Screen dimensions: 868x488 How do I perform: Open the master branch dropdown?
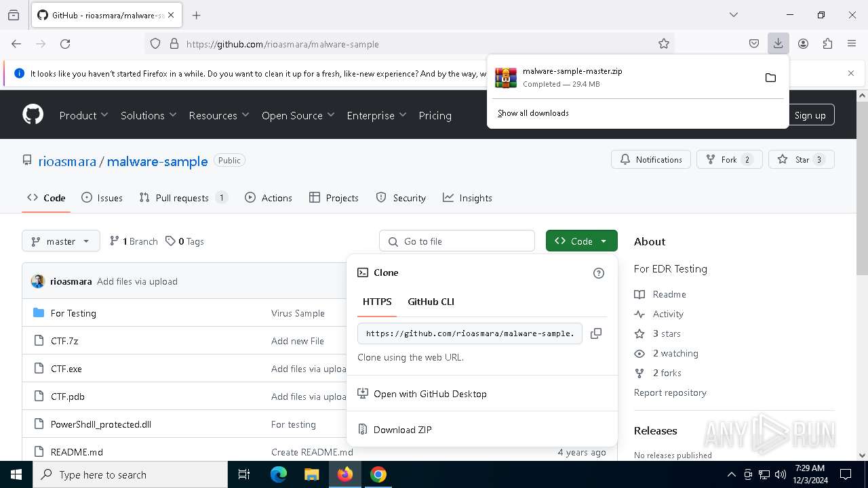point(60,241)
